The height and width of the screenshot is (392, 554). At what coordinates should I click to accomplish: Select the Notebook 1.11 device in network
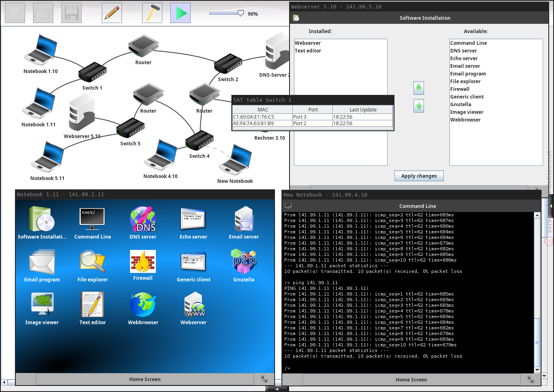pyautogui.click(x=39, y=103)
